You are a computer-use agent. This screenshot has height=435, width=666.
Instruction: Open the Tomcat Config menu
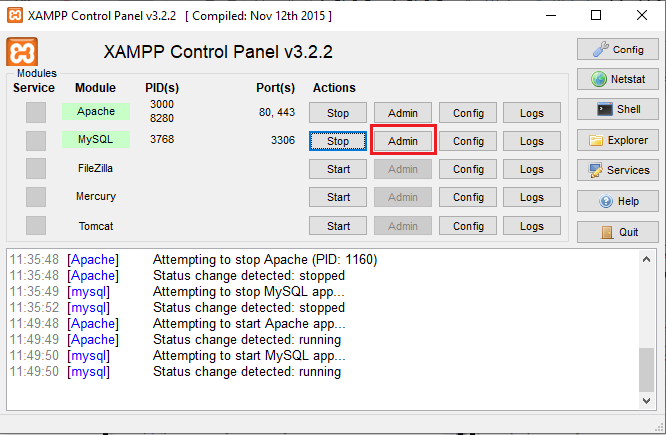(468, 226)
